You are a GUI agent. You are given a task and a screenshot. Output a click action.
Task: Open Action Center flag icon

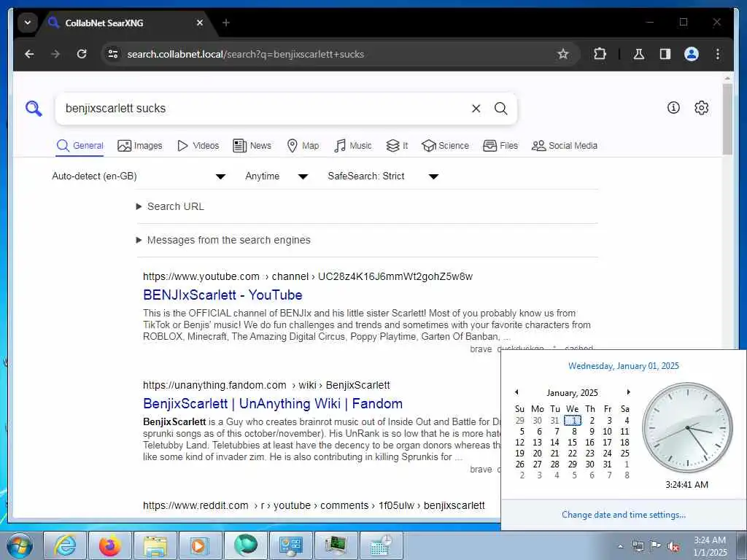tap(656, 546)
